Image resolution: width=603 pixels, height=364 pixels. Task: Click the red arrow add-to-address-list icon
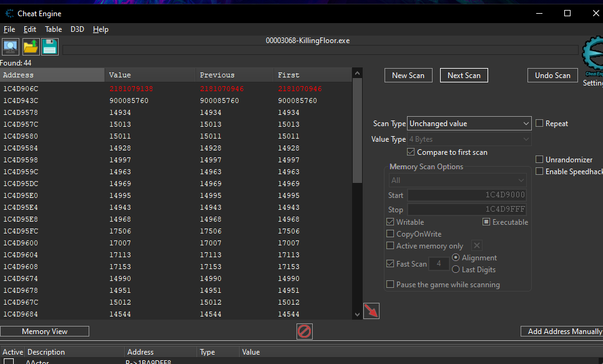click(x=371, y=310)
